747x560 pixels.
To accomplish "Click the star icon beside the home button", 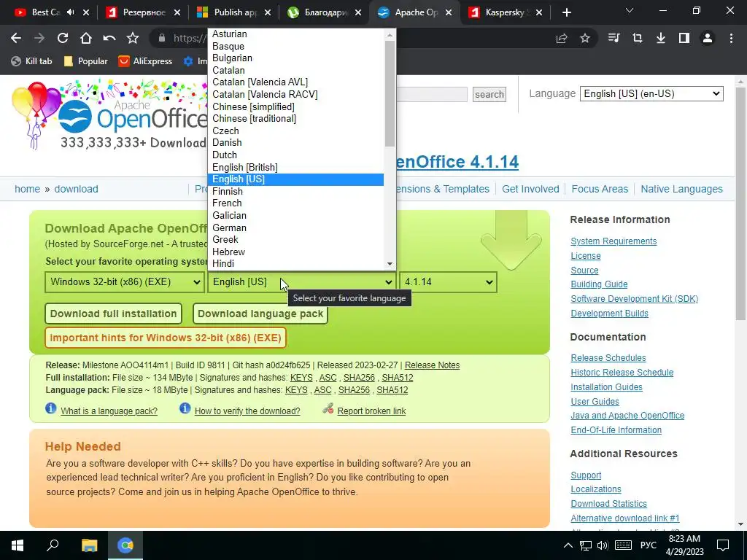I will click(x=133, y=38).
